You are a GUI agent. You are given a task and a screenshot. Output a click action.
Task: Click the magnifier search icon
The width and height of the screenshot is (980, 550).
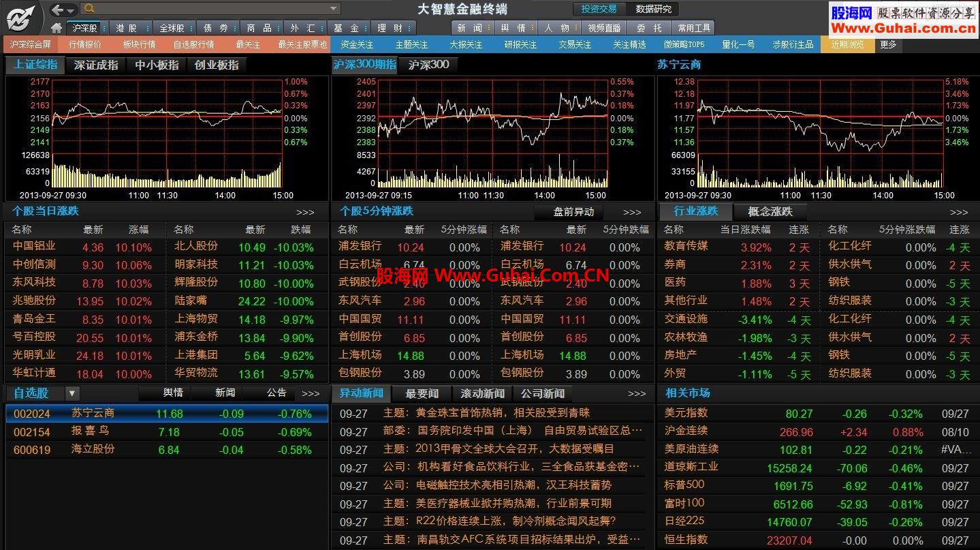(89, 9)
